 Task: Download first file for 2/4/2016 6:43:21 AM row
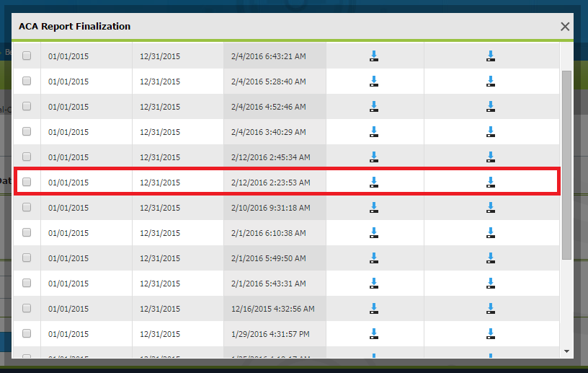374,56
